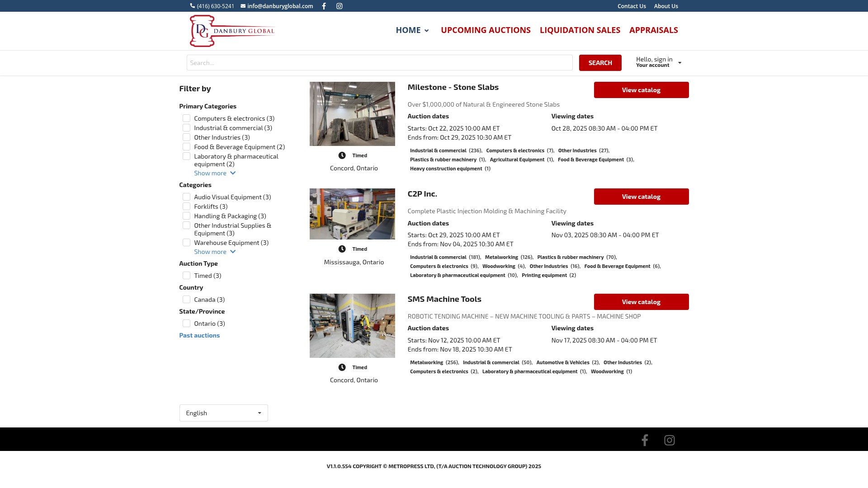The image size is (868, 488).
Task: Go to UPCOMING AUCTIONS
Action: (x=486, y=30)
